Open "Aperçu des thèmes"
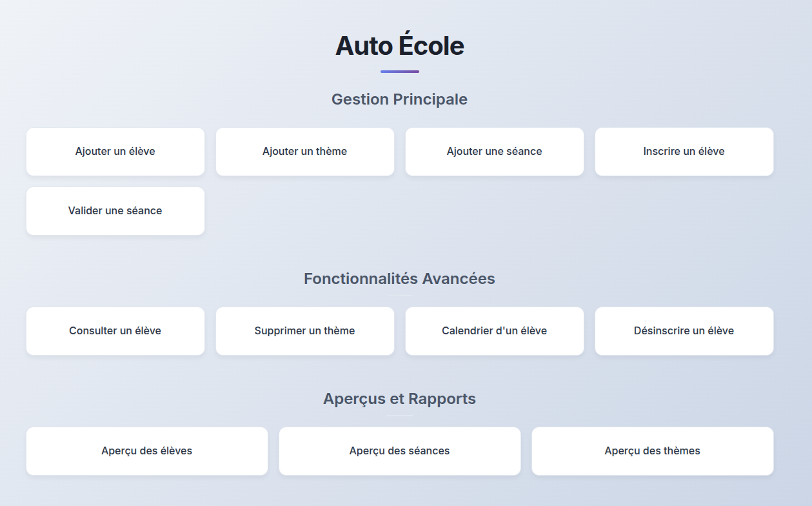 (x=652, y=450)
